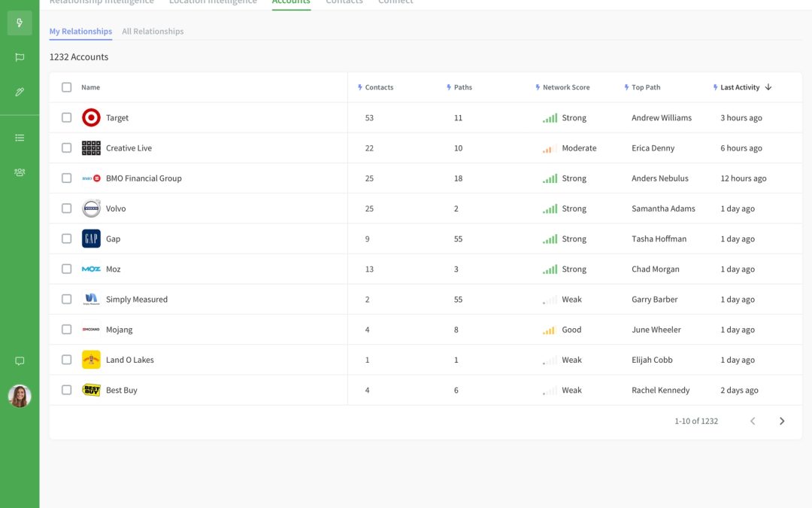Check the BMO Financial Group row checkbox
Viewport: 812px width, 508px height.
[x=66, y=178]
